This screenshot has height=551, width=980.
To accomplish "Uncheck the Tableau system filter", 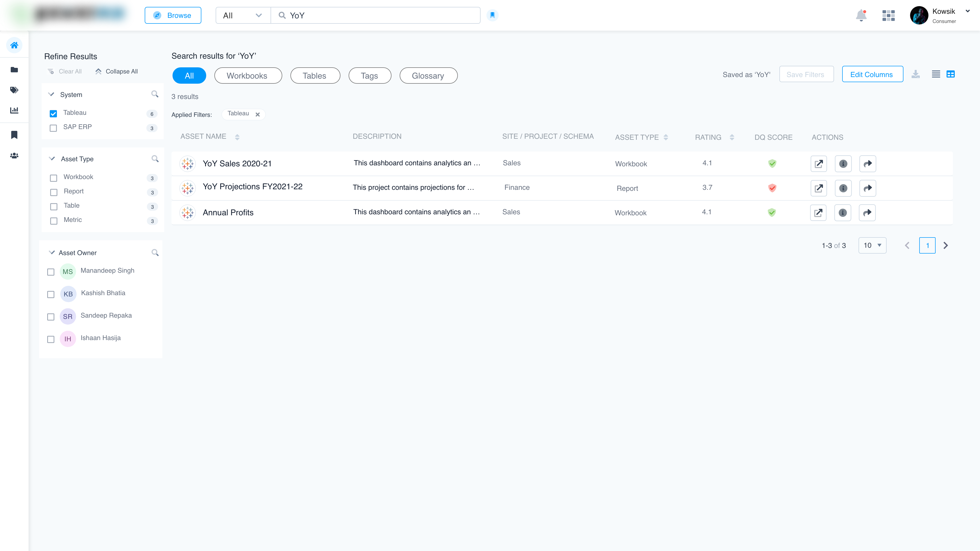I will [53, 113].
